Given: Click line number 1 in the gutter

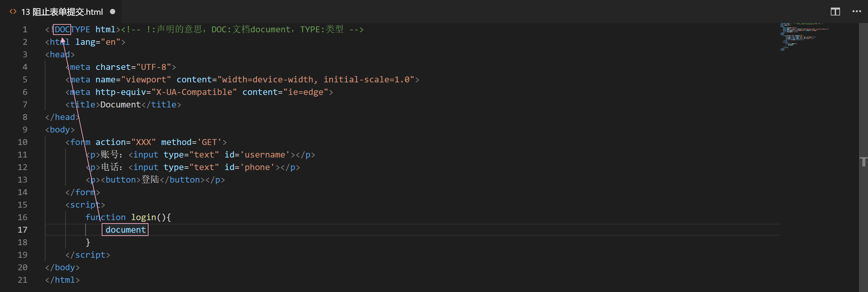Looking at the screenshot, I should coord(25,30).
